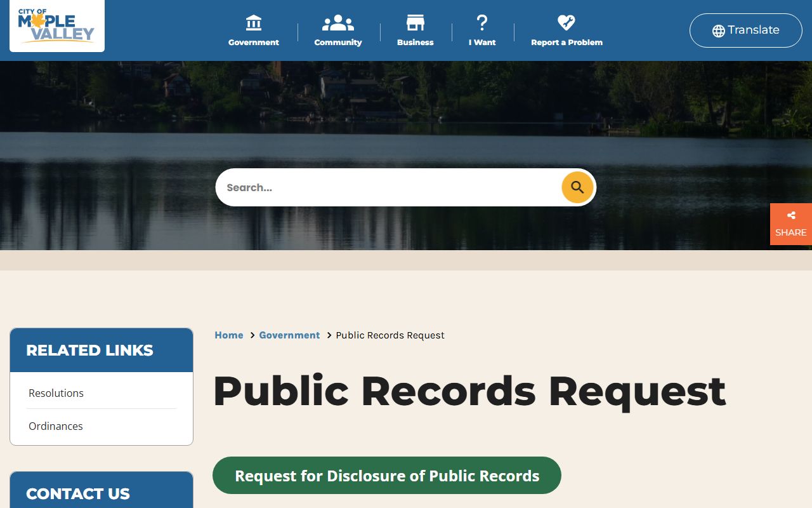Screen dimensions: 812x508
Task: Click Request for Disclosure of Public Records button
Action: (387, 476)
